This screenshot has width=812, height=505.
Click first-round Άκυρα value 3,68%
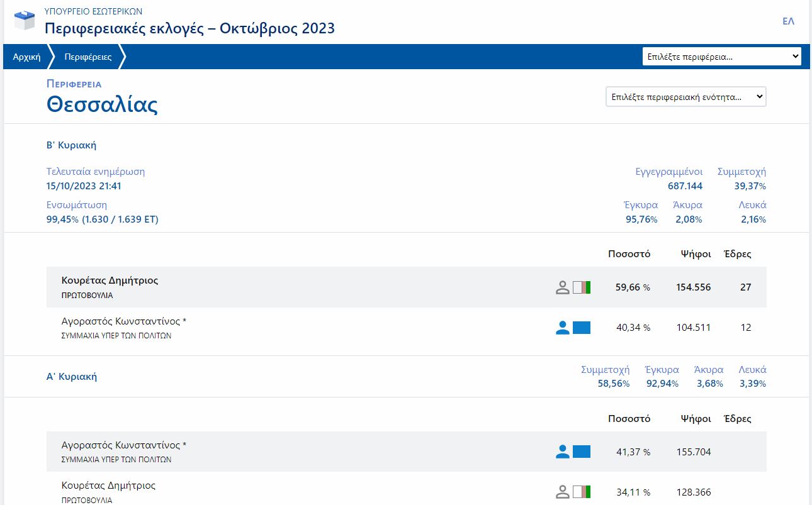(710, 384)
